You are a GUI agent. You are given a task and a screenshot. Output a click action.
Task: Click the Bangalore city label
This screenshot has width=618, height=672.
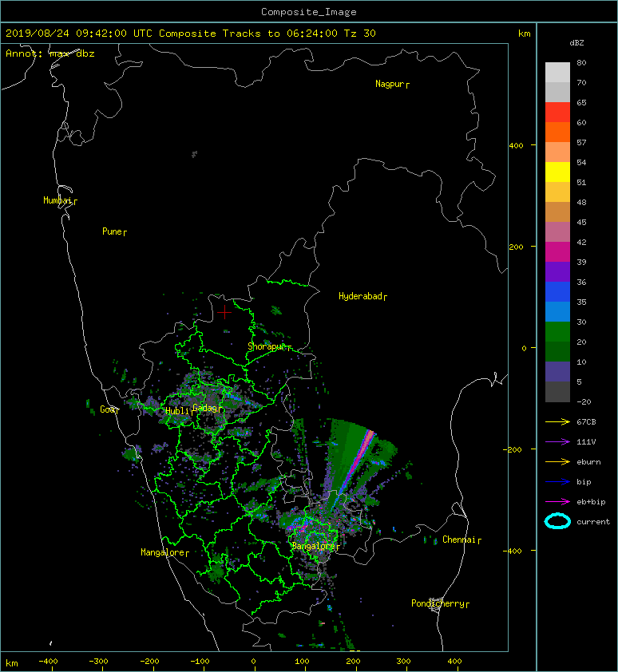[x=315, y=546]
